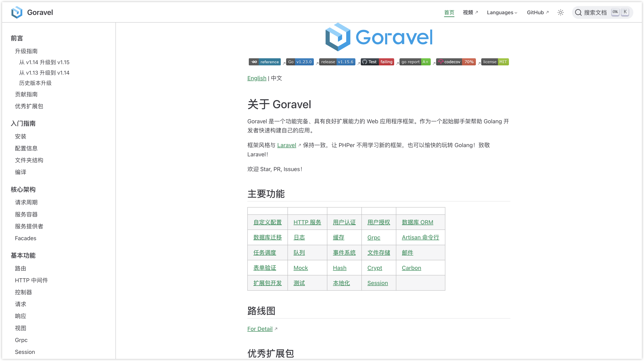
Task: Click the codecov 70% badge
Action: click(456, 62)
